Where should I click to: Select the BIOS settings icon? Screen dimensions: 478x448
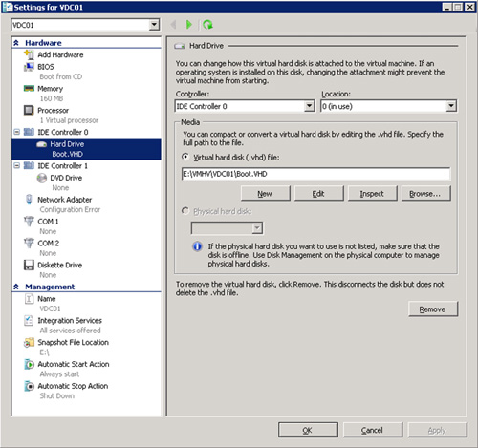click(29, 67)
